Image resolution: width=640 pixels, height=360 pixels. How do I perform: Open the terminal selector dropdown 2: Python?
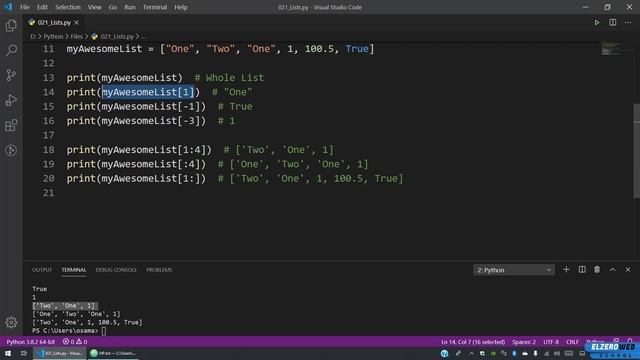tap(514, 270)
